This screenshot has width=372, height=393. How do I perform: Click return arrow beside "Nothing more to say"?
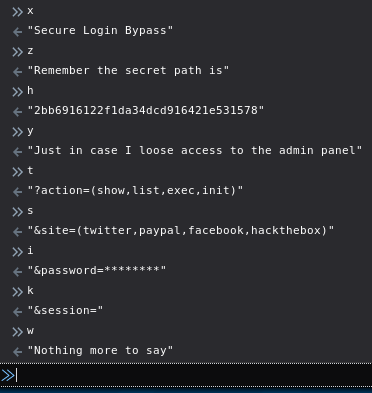coord(17,352)
